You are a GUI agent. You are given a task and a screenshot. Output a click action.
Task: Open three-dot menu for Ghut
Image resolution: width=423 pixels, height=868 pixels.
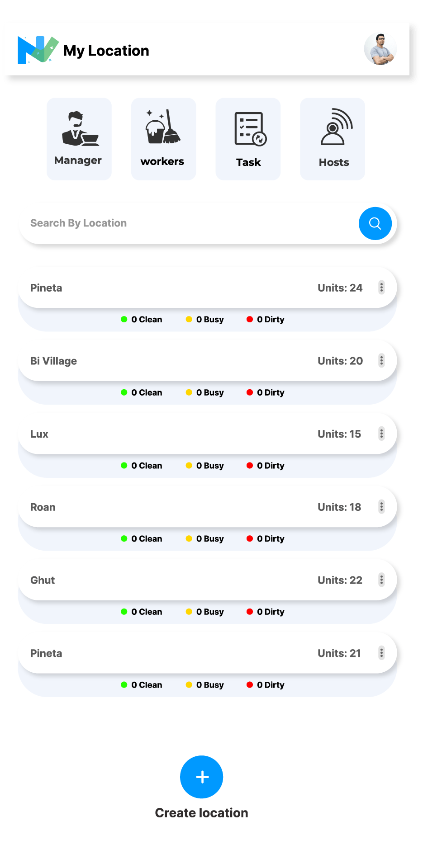click(381, 580)
